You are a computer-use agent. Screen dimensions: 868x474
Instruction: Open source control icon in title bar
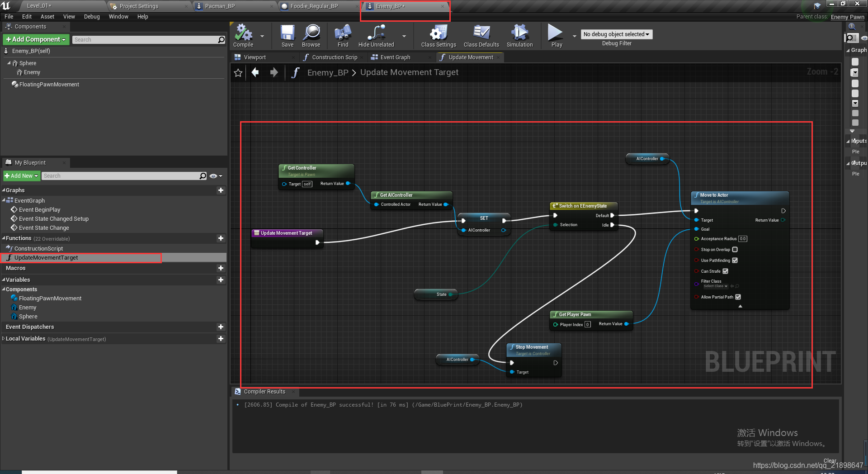(817, 6)
